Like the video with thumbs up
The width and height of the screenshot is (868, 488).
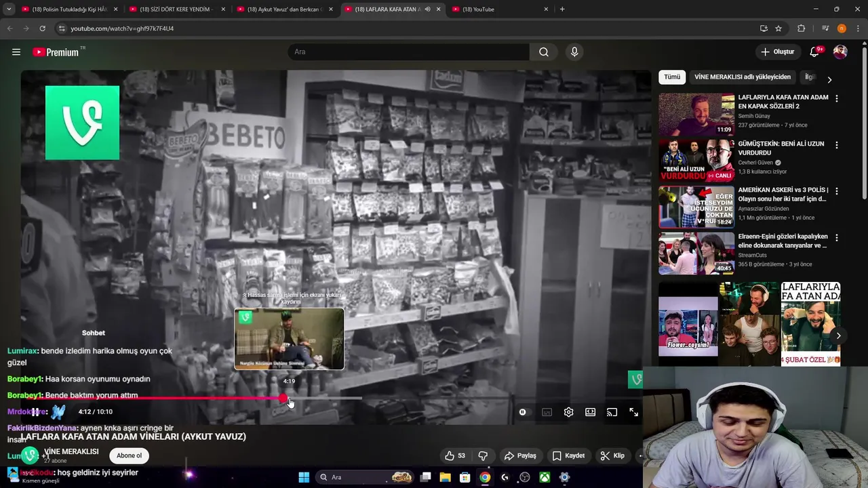point(455,455)
